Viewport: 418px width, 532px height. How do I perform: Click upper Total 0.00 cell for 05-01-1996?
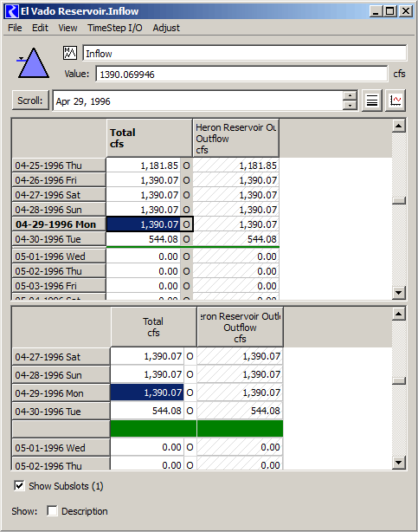pos(144,256)
